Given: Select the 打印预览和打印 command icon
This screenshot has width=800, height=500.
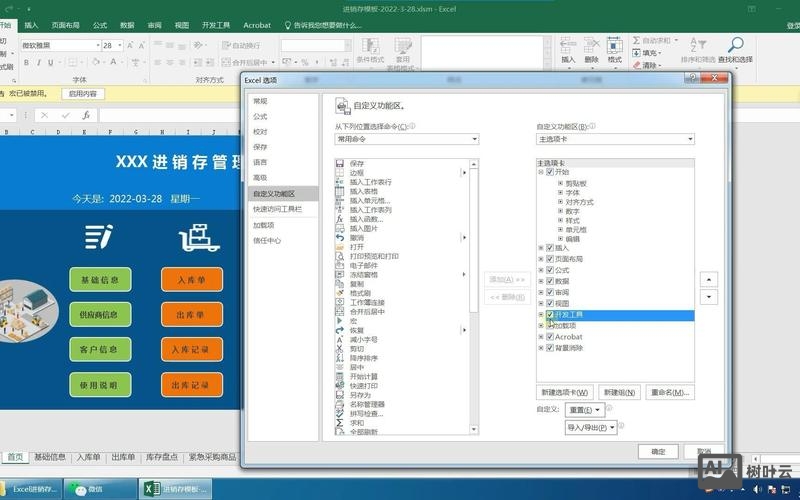Looking at the screenshot, I should pos(340,256).
